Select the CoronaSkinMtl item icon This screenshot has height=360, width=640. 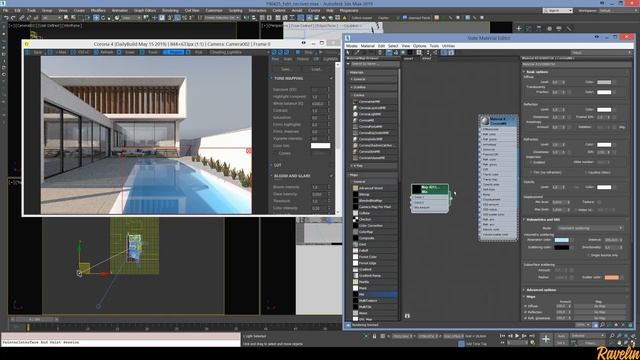tap(355, 151)
